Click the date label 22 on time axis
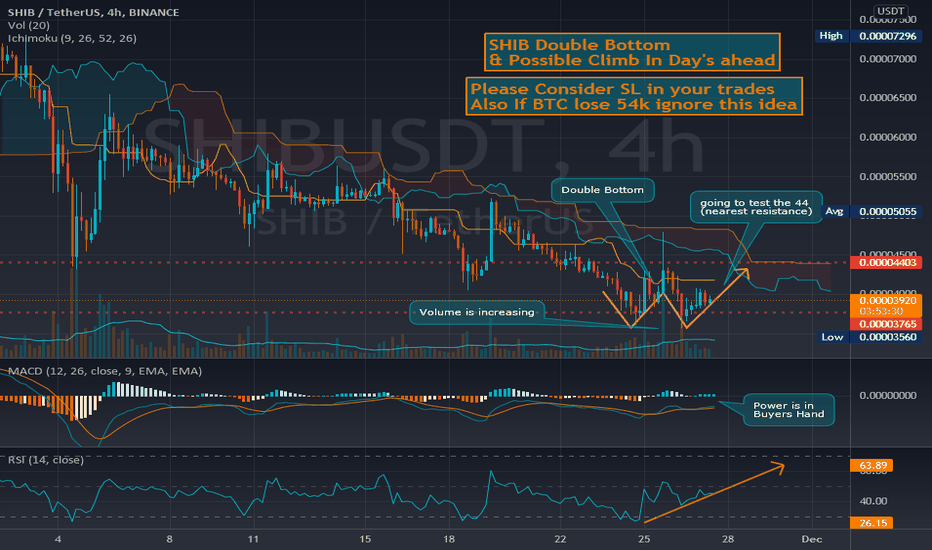 [560, 539]
